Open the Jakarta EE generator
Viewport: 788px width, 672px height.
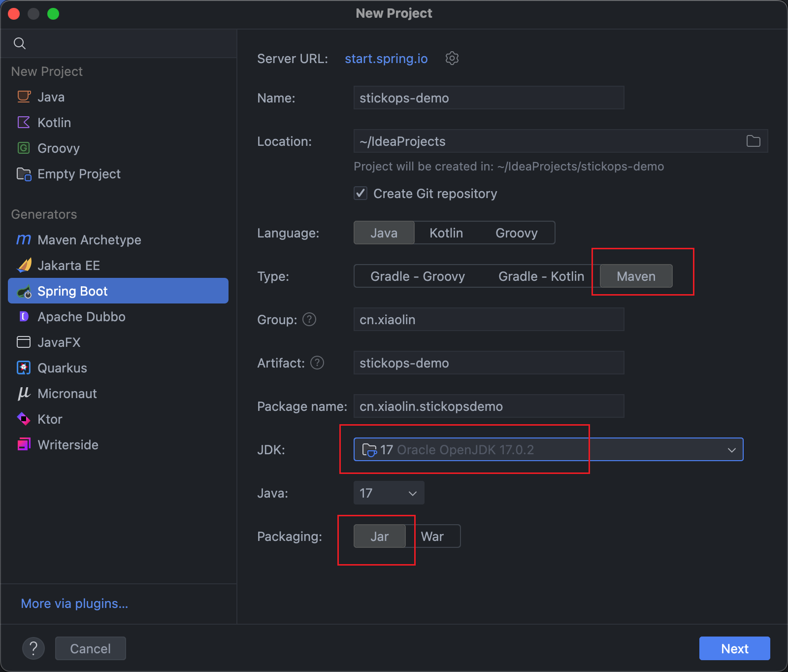(x=69, y=265)
